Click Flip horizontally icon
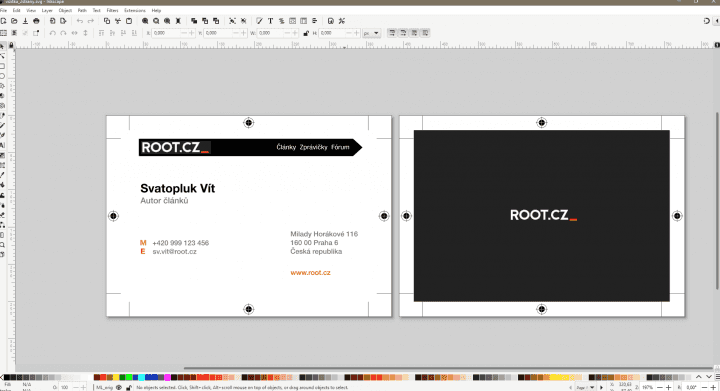Screen dimensions: 720x391 click(x=74, y=33)
